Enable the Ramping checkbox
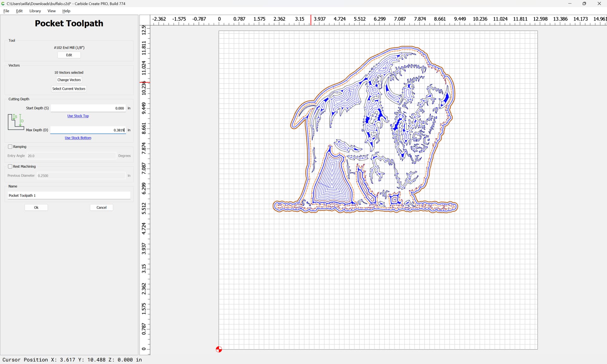Image resolution: width=607 pixels, height=364 pixels. [x=10, y=147]
